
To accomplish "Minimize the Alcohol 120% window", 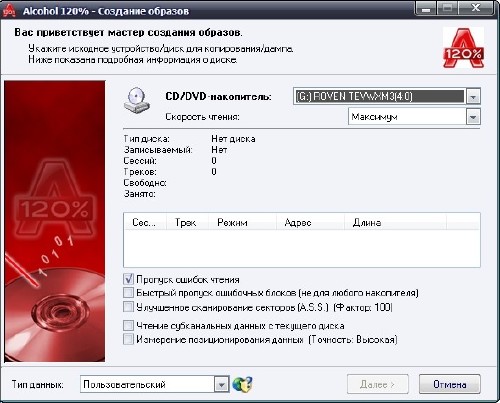I will tap(426, 9).
